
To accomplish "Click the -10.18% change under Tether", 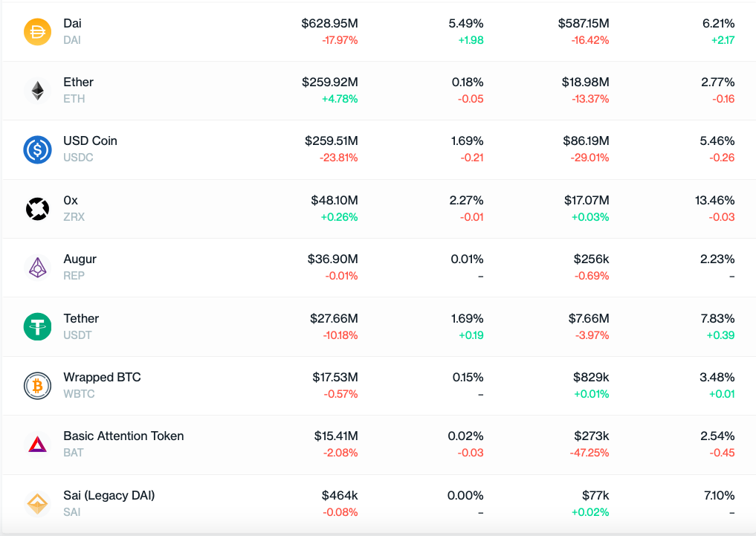I will tap(340, 335).
